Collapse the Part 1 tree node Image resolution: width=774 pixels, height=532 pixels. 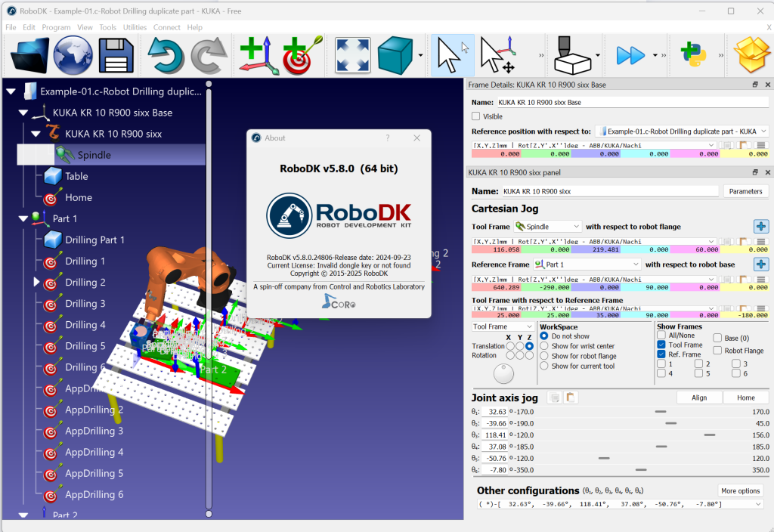[x=23, y=218]
